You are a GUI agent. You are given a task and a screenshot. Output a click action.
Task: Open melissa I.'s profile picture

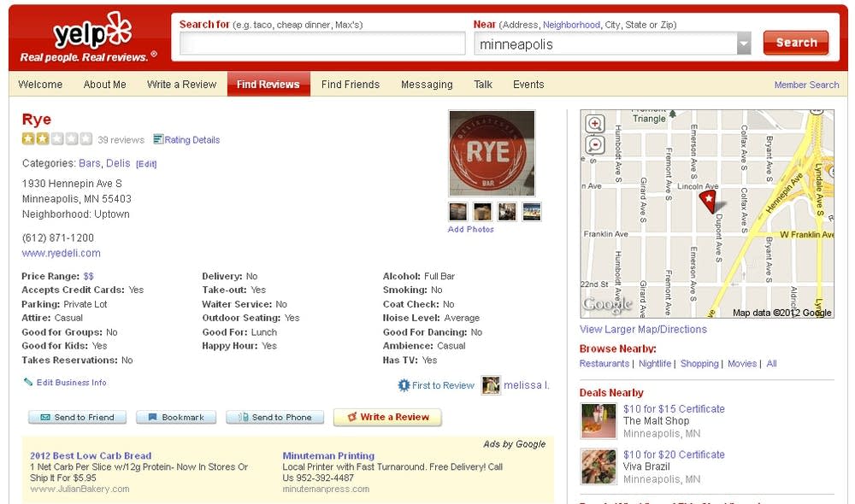point(491,385)
